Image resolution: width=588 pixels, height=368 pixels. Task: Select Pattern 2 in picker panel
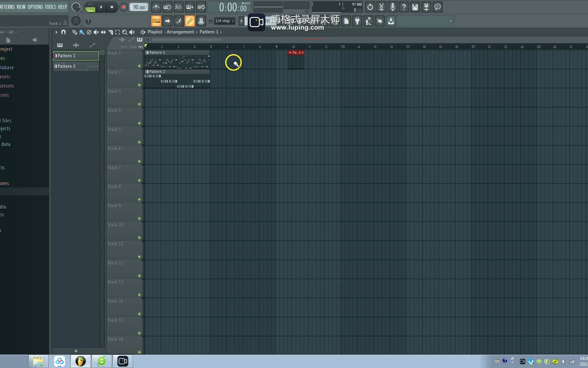(x=76, y=66)
